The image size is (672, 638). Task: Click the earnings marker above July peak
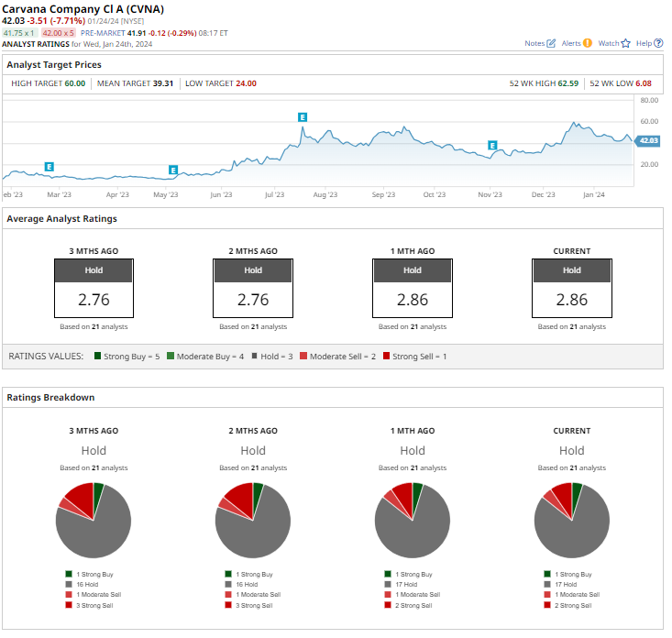tap(303, 117)
